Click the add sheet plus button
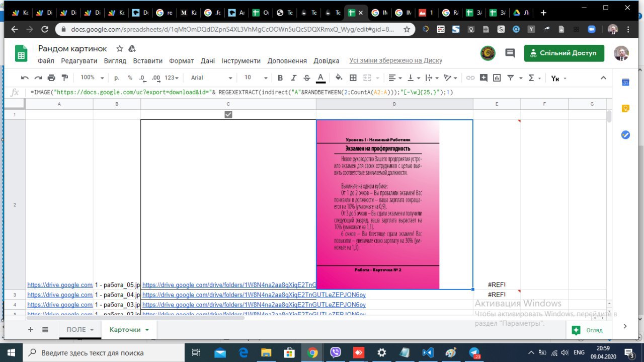 tap(31, 329)
